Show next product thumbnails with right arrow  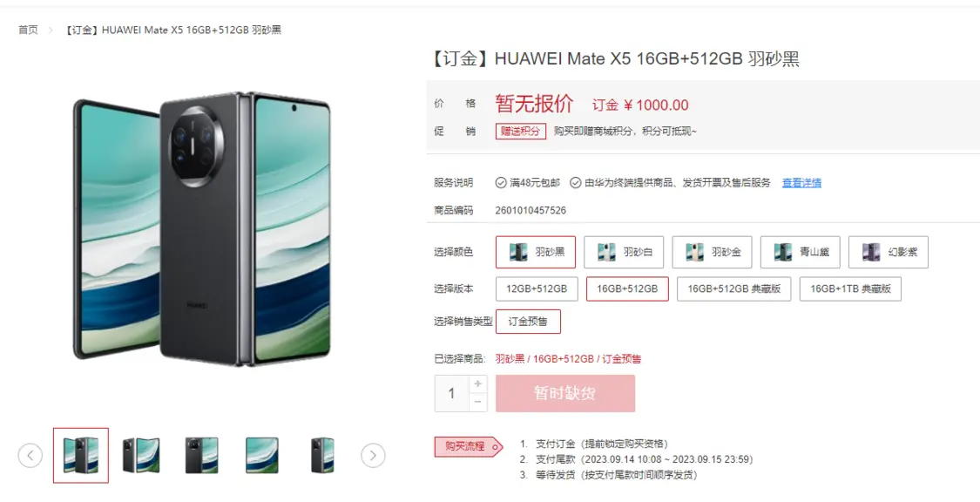coord(373,455)
